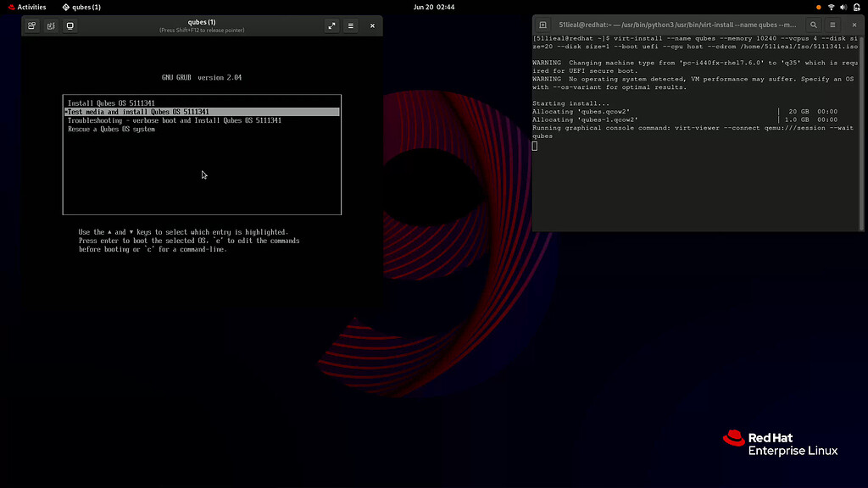Click the qubes (1) app indicator in the top bar
Screen dimensions: 868x488
pyautogui.click(x=81, y=7)
